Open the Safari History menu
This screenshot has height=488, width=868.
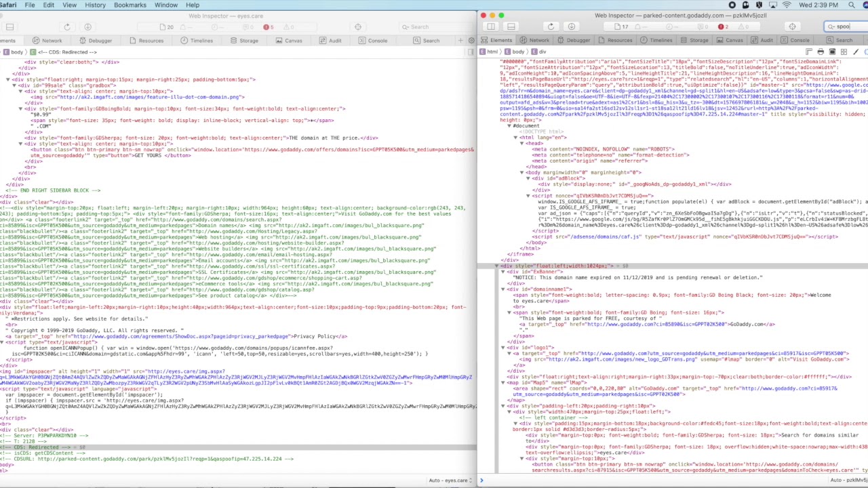coord(95,5)
